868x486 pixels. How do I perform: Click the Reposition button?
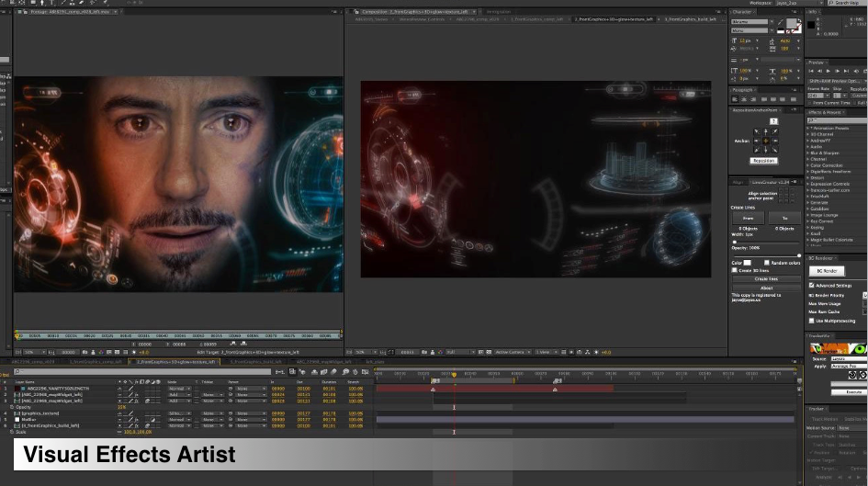tap(763, 161)
